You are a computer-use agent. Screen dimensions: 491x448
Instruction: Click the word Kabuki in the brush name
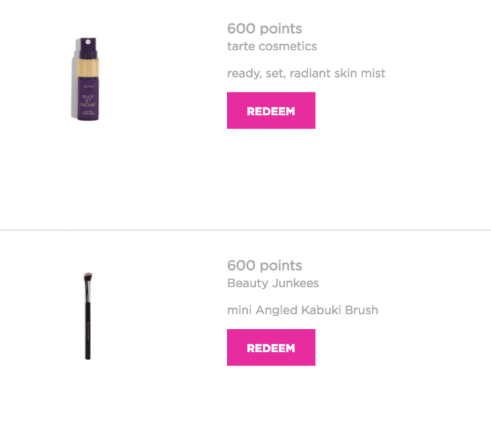coord(321,310)
